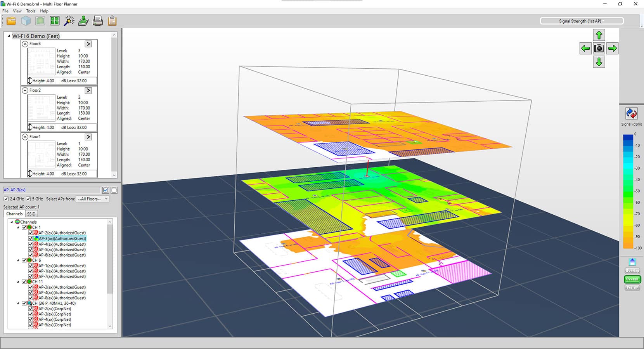Screen dimensions: 644x349
Task: Open the Select APs from floors dropdown
Action: [x=92, y=199]
